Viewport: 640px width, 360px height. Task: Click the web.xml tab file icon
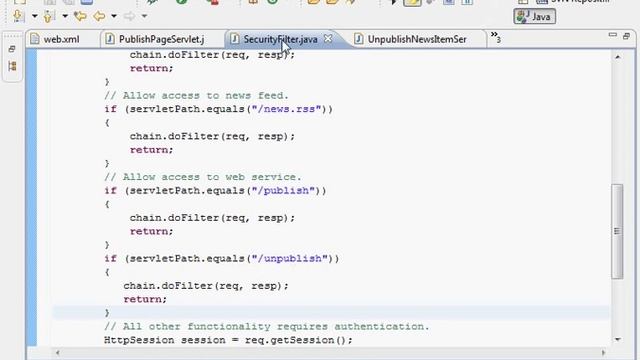tap(35, 39)
